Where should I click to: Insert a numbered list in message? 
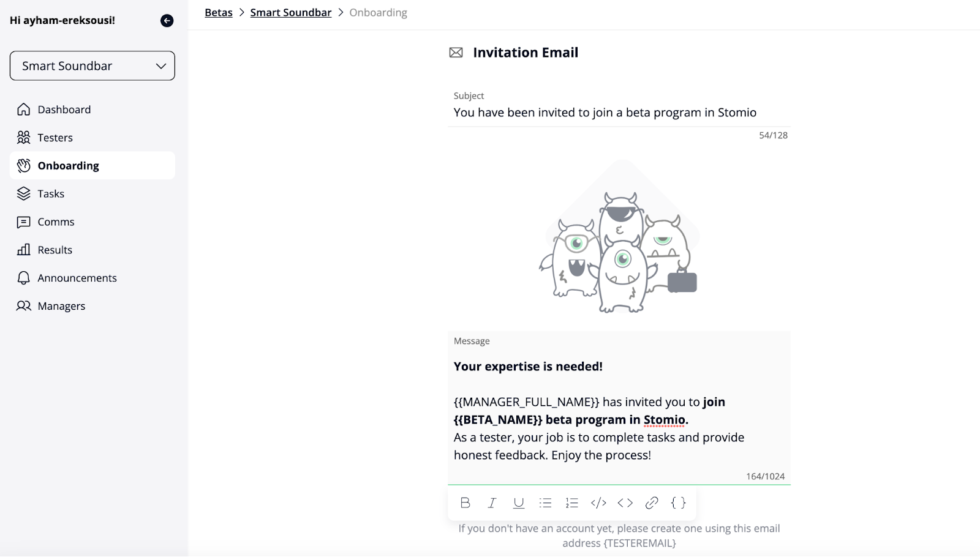(x=571, y=503)
